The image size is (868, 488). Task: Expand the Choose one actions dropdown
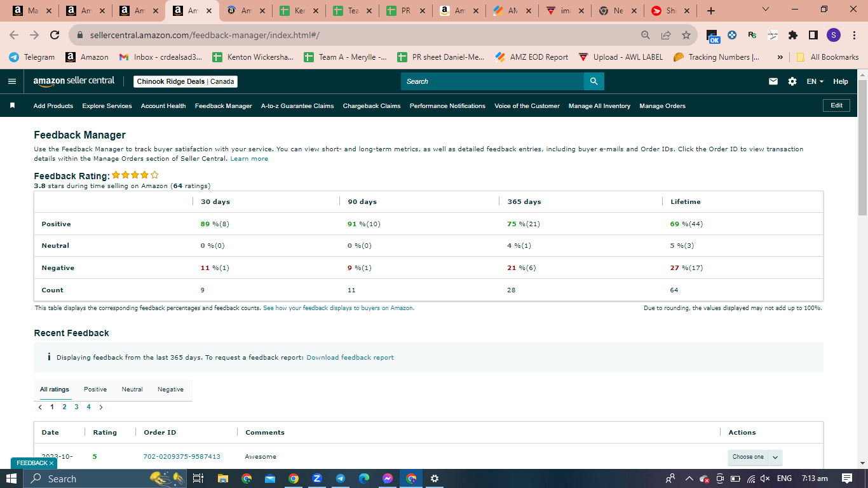coord(755,457)
